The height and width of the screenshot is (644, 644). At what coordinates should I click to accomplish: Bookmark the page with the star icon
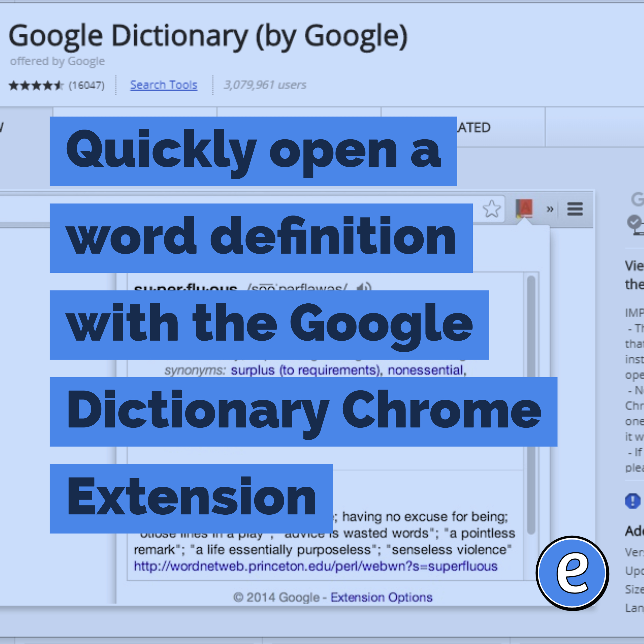coord(491,209)
